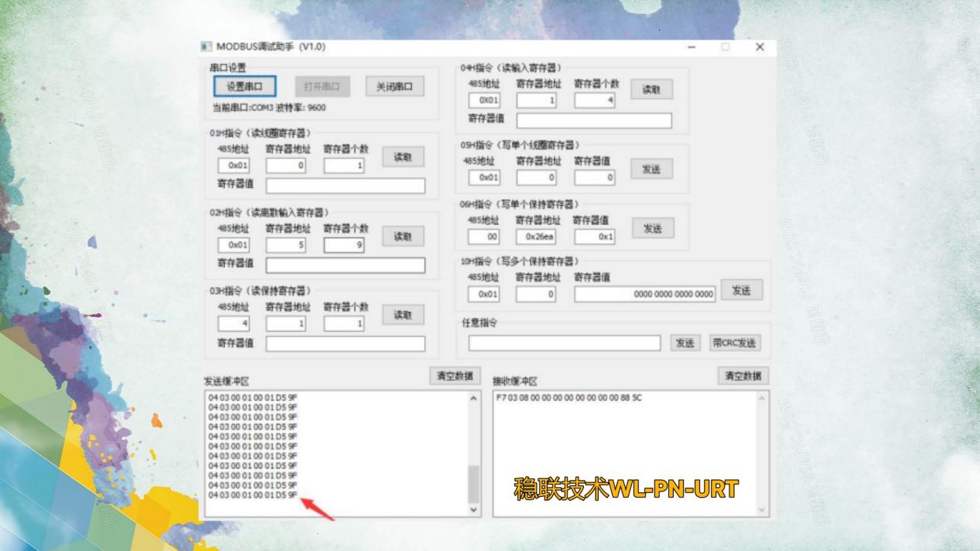Image resolution: width=980 pixels, height=551 pixels.
Task: Click send buffer scrollbar down arrow
Action: coord(474,510)
